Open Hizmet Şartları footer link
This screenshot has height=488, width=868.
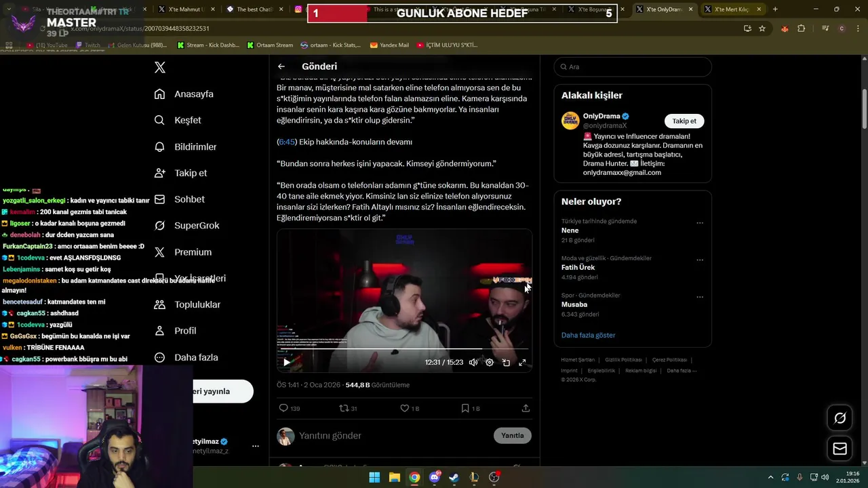pos(578,360)
